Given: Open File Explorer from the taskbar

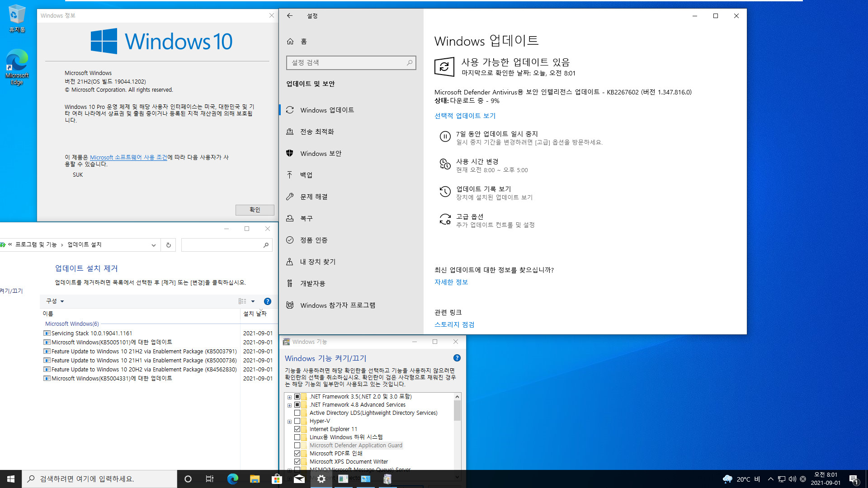Looking at the screenshot, I should click(x=255, y=479).
